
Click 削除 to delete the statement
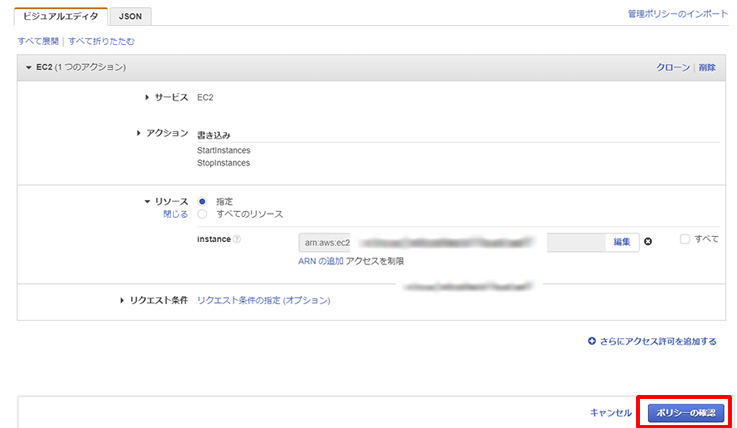(707, 68)
